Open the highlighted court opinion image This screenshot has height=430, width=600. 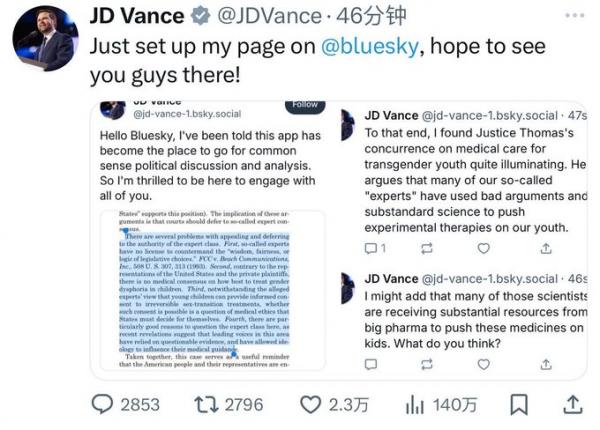[212, 290]
